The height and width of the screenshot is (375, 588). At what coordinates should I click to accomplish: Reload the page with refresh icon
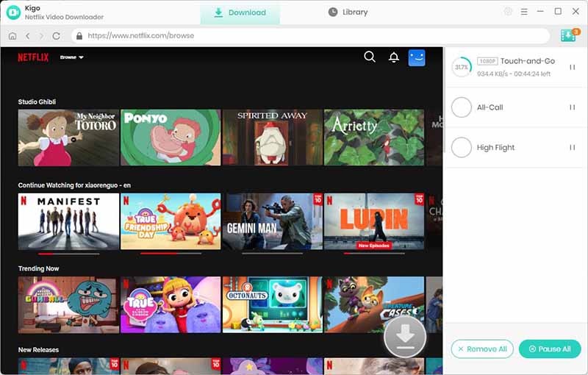pyautogui.click(x=57, y=36)
